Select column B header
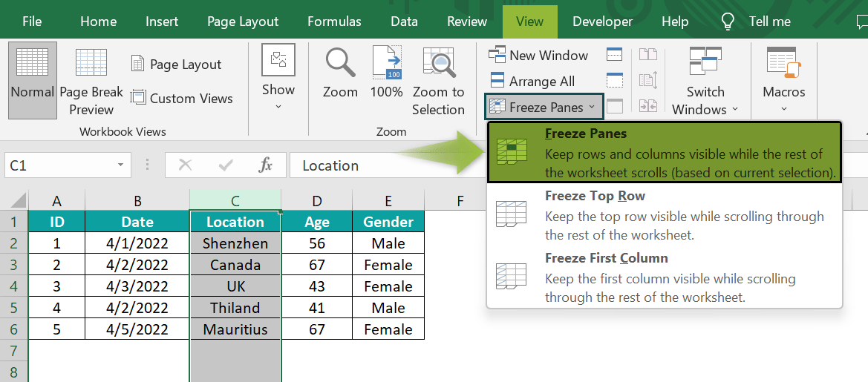868x382 pixels. point(137,200)
